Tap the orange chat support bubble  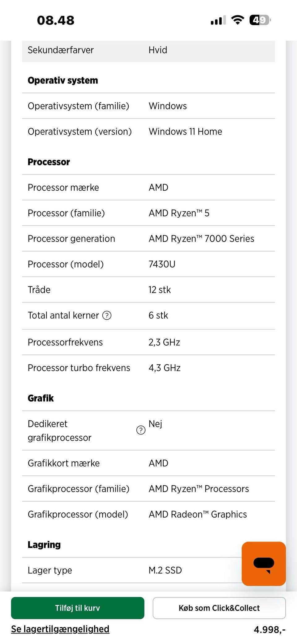pyautogui.click(x=264, y=564)
